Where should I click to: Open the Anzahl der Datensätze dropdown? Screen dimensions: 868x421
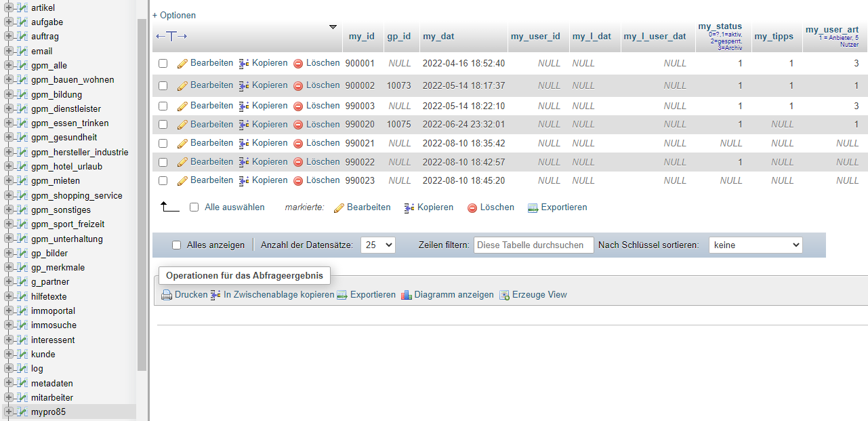[x=377, y=245]
